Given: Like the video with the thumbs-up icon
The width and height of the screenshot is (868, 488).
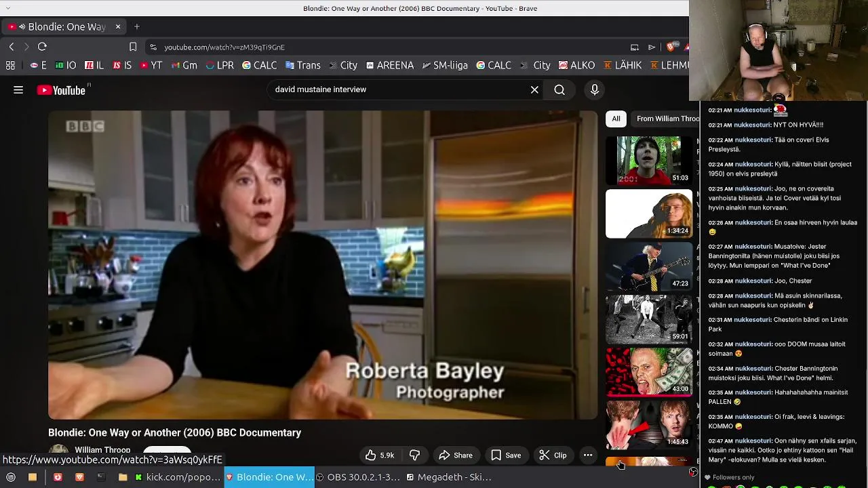Looking at the screenshot, I should click(x=380, y=455).
